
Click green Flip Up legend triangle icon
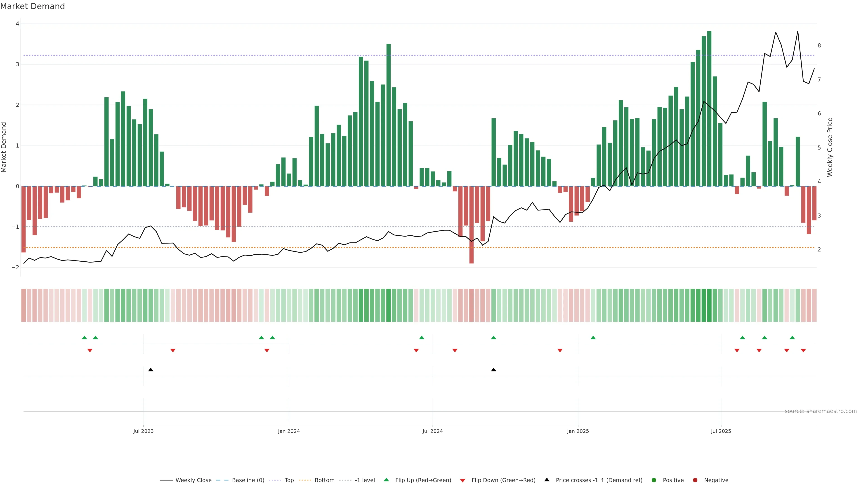[387, 480]
